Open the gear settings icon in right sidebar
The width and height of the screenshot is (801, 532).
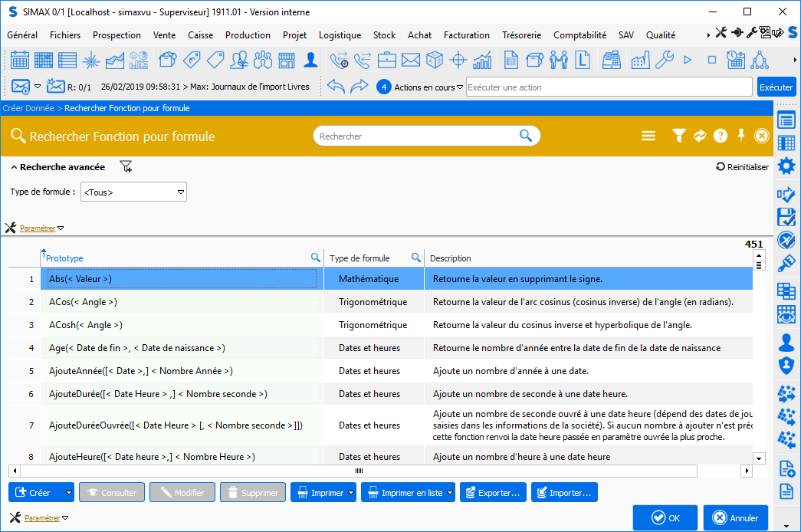786,166
